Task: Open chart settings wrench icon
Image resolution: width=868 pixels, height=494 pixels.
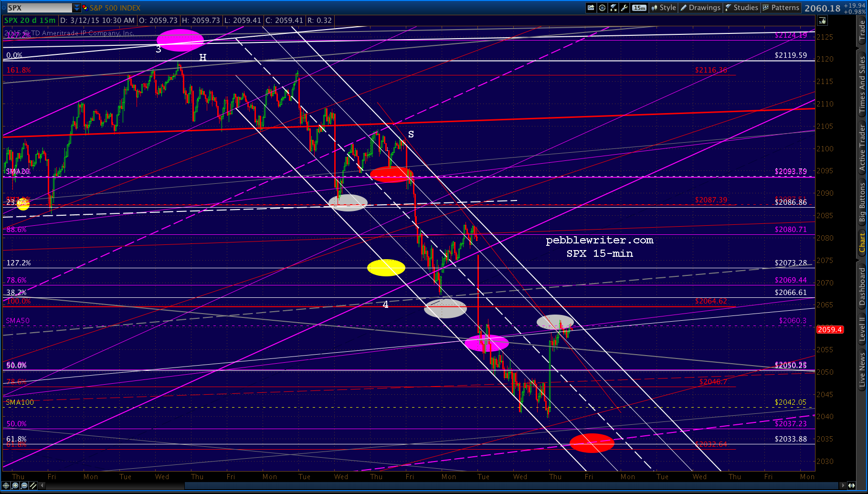Action: [x=624, y=8]
